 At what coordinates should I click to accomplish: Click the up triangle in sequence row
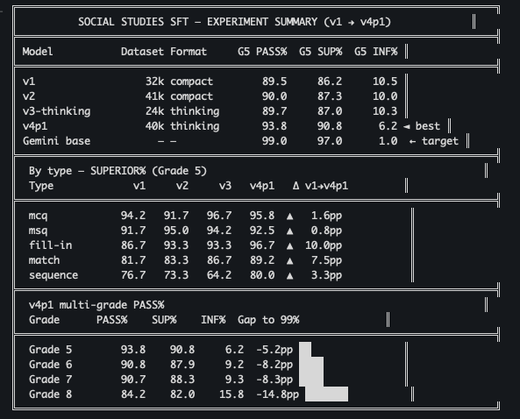tap(290, 276)
